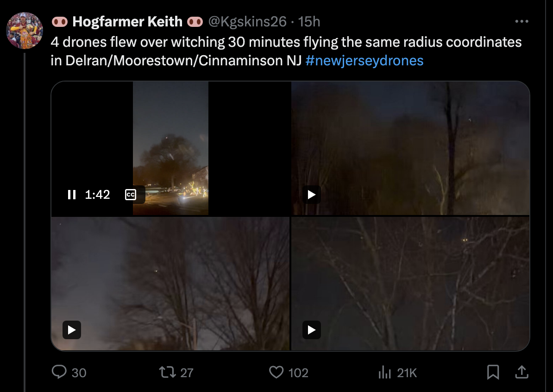
Task: Play the top-right video
Action: point(312,195)
